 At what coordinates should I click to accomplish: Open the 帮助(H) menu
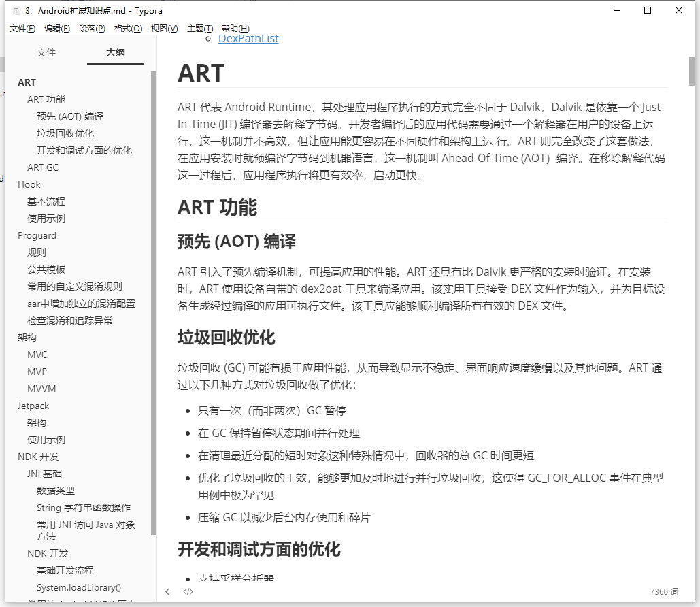(235, 29)
